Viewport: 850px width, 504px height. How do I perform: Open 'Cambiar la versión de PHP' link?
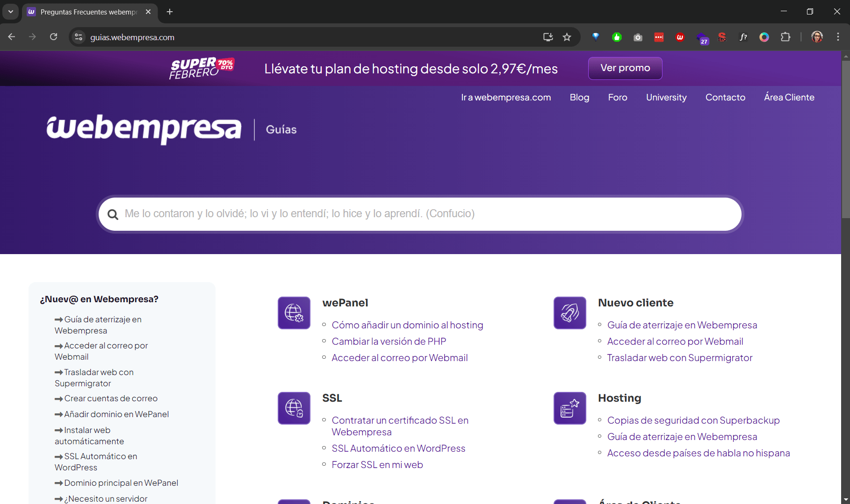pyautogui.click(x=389, y=341)
